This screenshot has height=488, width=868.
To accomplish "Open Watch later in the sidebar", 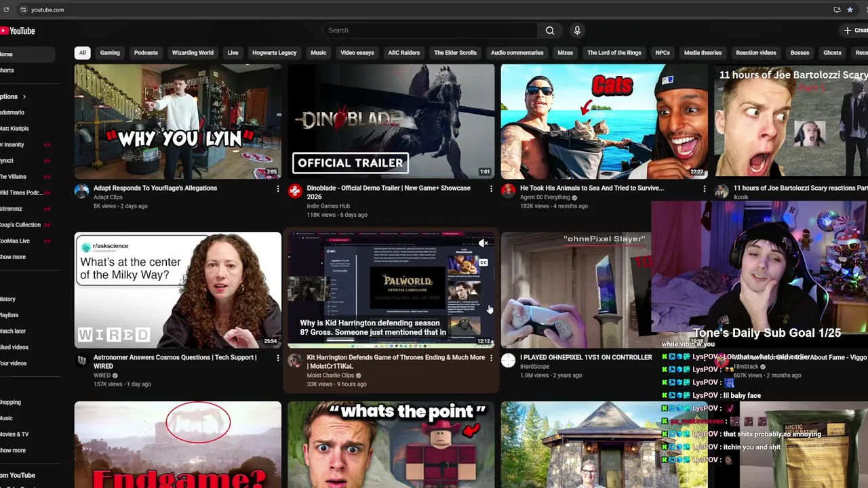I will point(13,331).
